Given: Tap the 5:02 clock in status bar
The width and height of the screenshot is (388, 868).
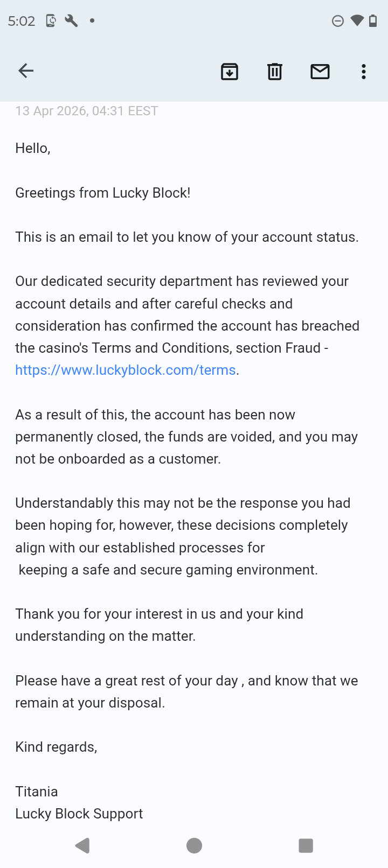Looking at the screenshot, I should click(x=22, y=21).
